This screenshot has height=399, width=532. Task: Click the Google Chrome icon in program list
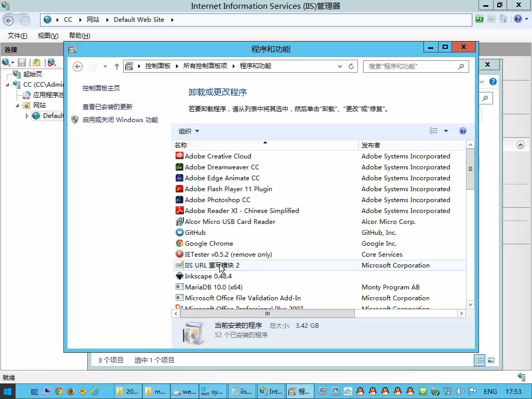[x=179, y=243]
